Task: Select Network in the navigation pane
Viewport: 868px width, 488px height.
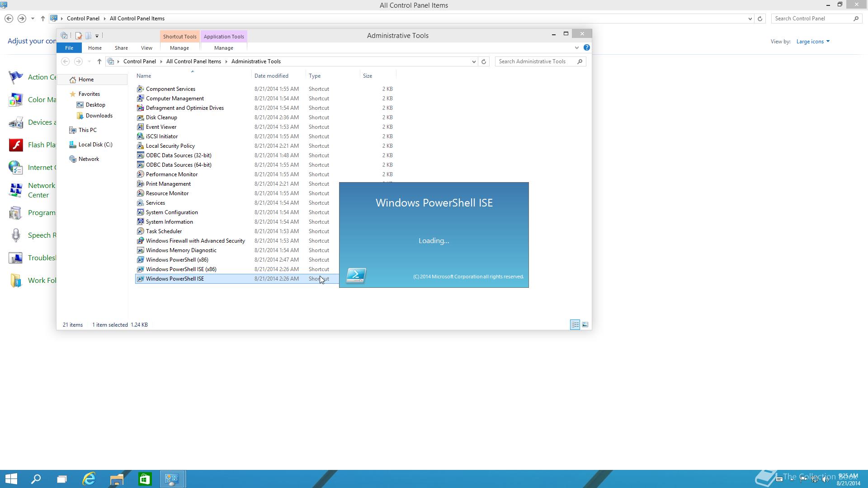Action: point(89,159)
